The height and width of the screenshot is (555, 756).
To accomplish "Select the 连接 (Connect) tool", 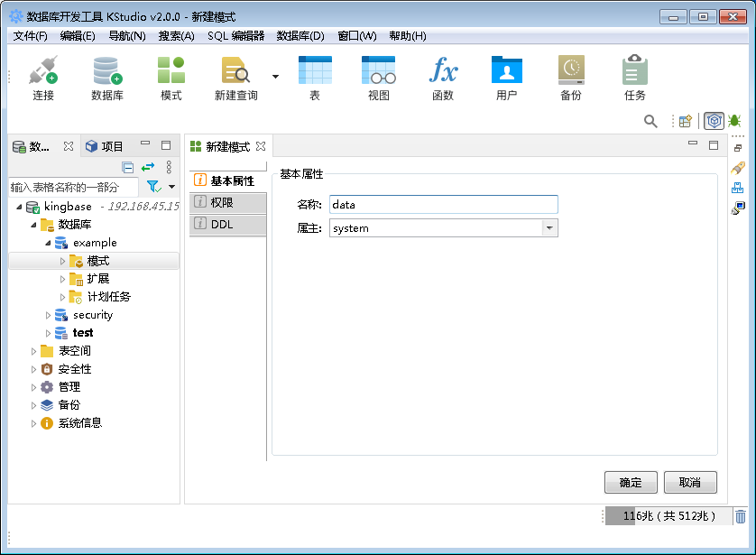I will pyautogui.click(x=41, y=77).
